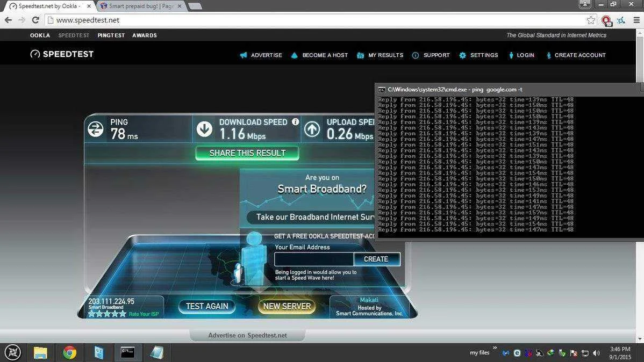The height and width of the screenshot is (362, 644).
Task: Click the CREATE account button
Action: tap(376, 259)
